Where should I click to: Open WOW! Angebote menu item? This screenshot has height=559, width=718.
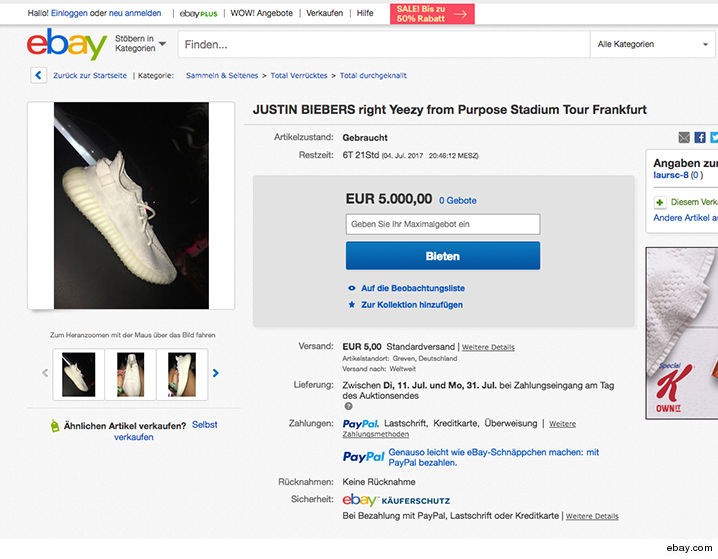[261, 13]
